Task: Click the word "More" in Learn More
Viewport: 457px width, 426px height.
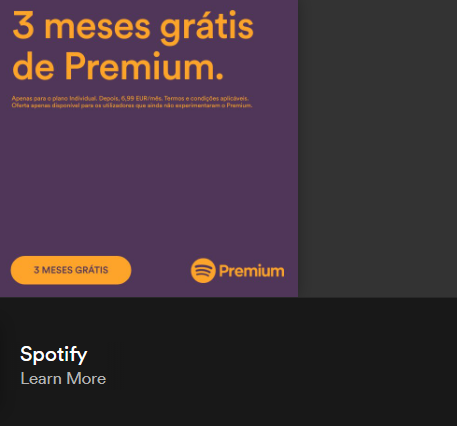Action: (x=86, y=379)
